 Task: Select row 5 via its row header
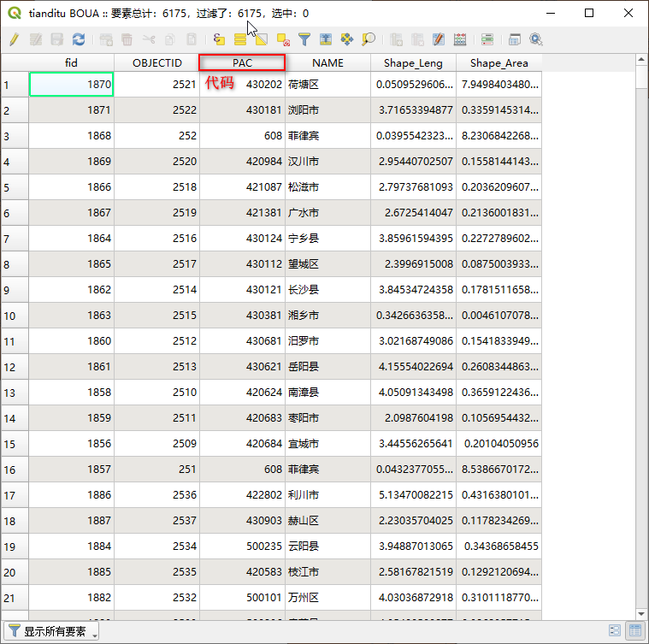pyautogui.click(x=15, y=187)
